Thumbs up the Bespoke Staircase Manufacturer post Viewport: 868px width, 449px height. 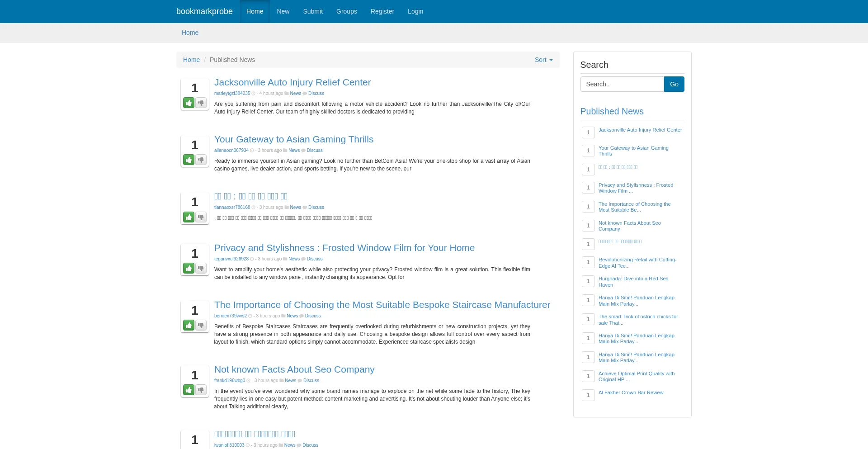tap(189, 326)
